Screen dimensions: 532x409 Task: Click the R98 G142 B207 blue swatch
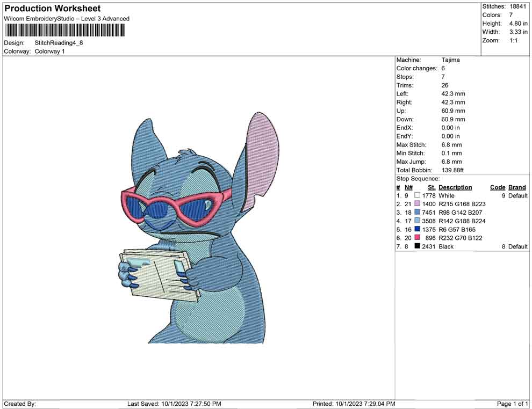point(418,212)
